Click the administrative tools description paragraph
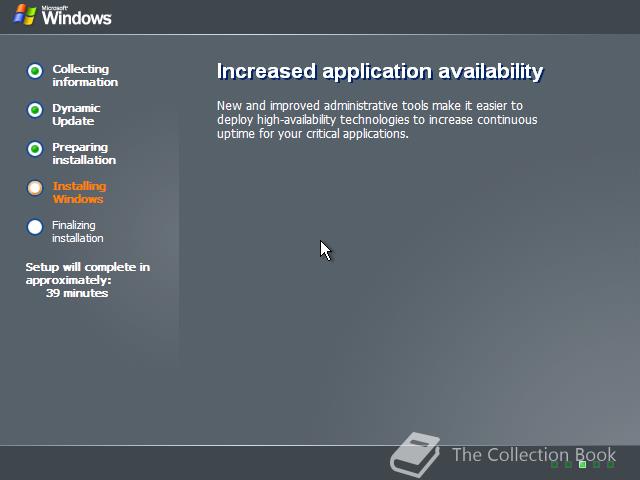 tap(377, 120)
